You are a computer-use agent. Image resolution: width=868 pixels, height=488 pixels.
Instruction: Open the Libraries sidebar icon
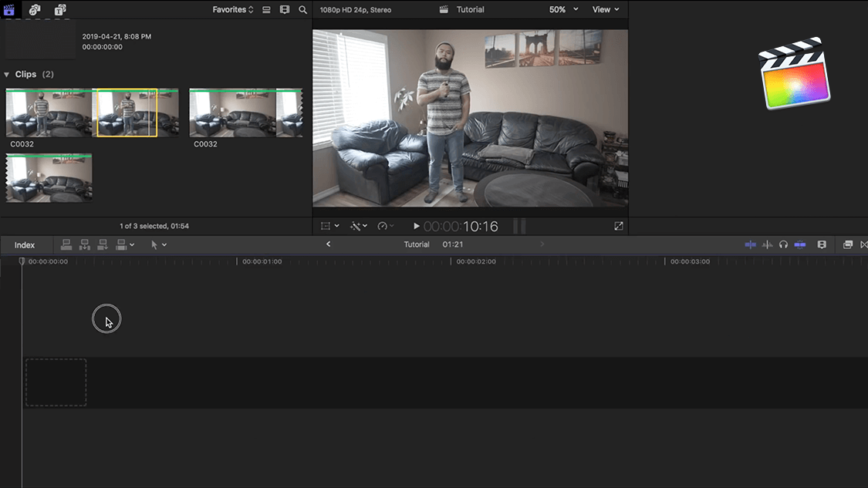pos(9,10)
